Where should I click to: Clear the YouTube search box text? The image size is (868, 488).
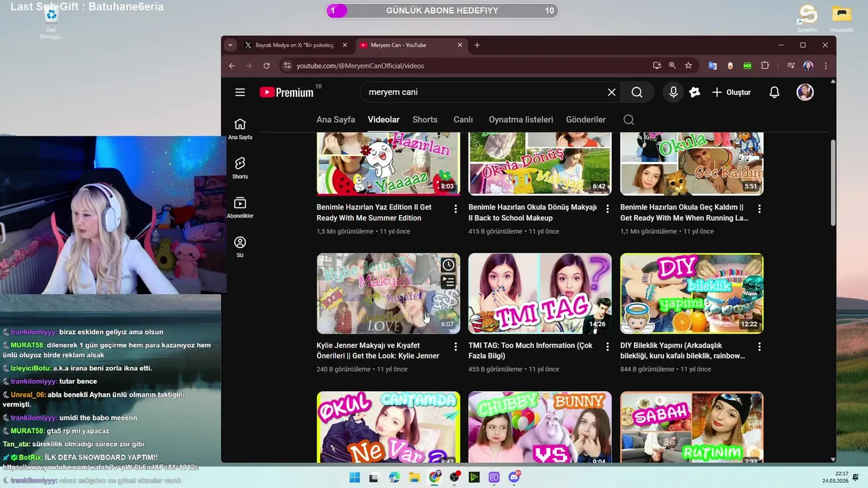[612, 92]
